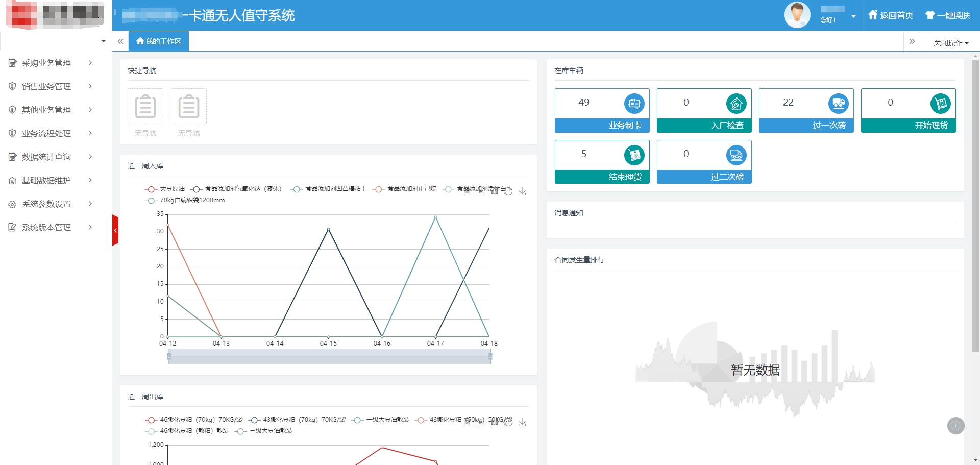Click 46膨化豆粕（散粕）散装 legend entry
This screenshot has width=980, height=465.
[x=187, y=431]
